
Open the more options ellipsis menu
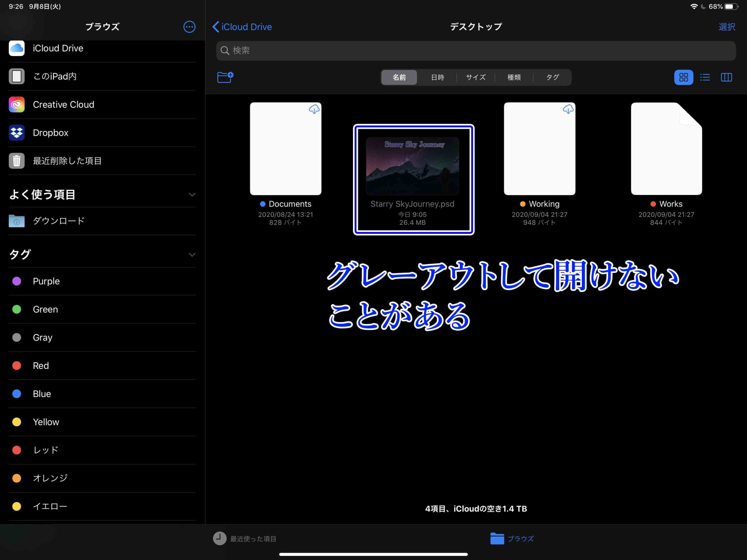coord(189,27)
